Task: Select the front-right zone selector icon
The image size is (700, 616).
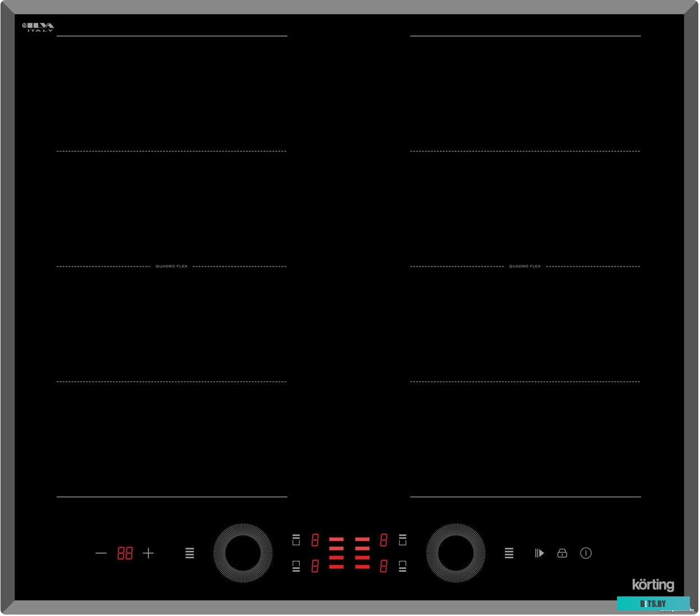Action: [x=402, y=566]
